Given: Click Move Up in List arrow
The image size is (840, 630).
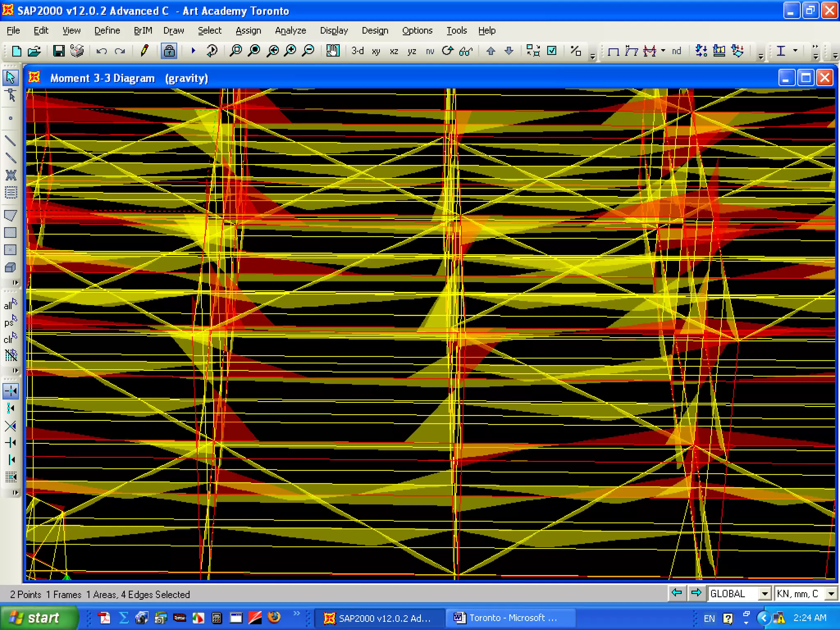Looking at the screenshot, I should (491, 51).
